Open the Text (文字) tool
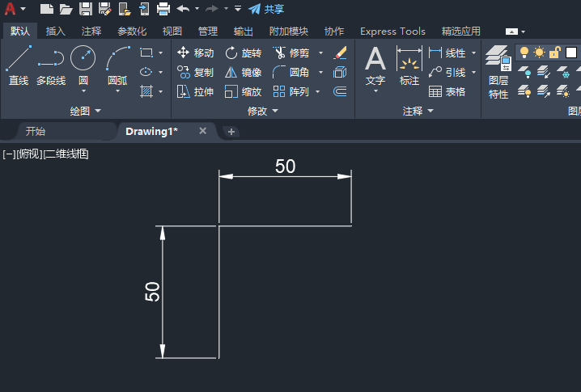Viewport: 581px width, 392px height. coord(375,65)
